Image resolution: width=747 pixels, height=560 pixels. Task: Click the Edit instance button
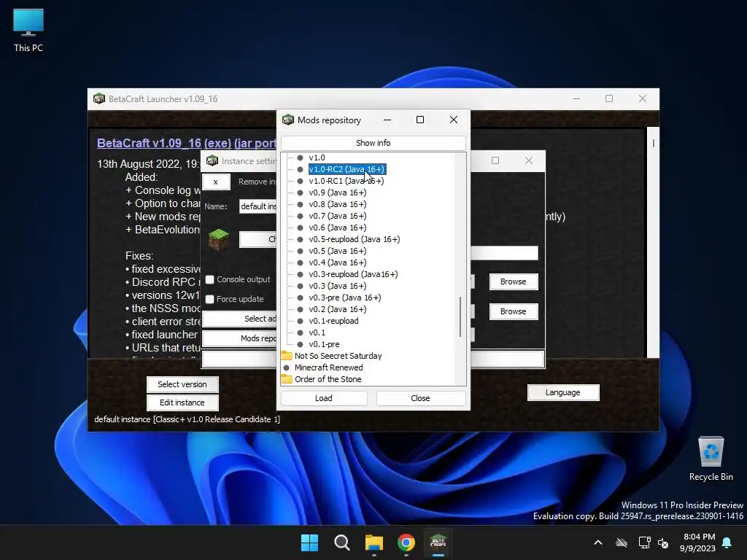182,402
